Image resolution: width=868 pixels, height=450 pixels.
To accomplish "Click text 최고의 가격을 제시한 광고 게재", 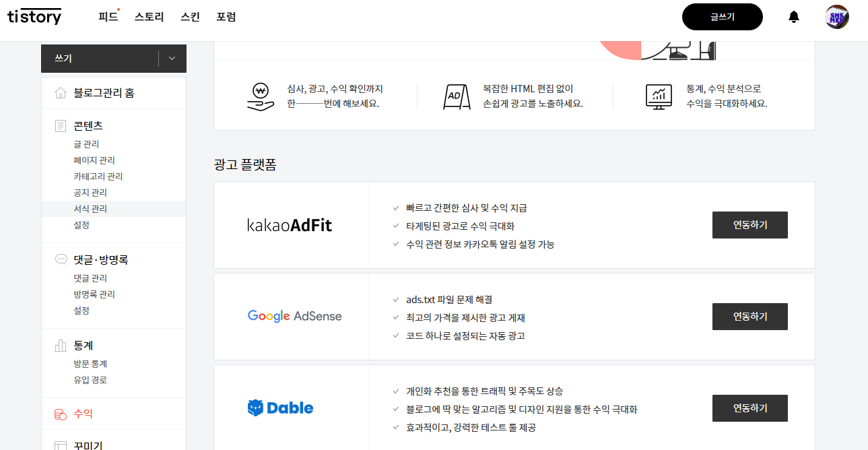I will tap(465, 317).
